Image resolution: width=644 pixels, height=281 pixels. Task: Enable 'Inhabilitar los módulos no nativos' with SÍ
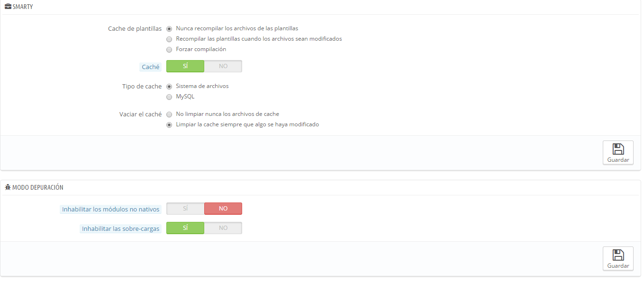(x=185, y=209)
